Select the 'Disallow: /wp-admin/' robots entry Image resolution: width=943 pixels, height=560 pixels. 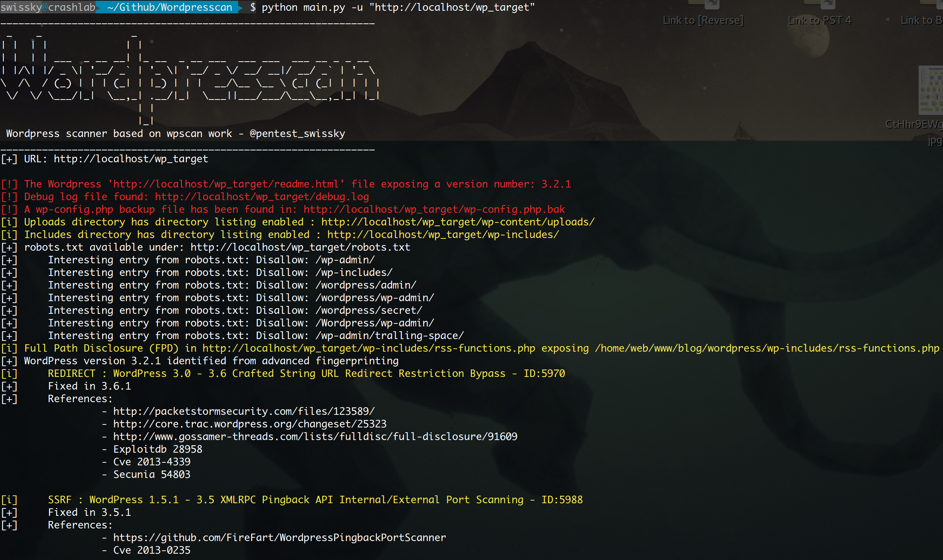pos(315,260)
